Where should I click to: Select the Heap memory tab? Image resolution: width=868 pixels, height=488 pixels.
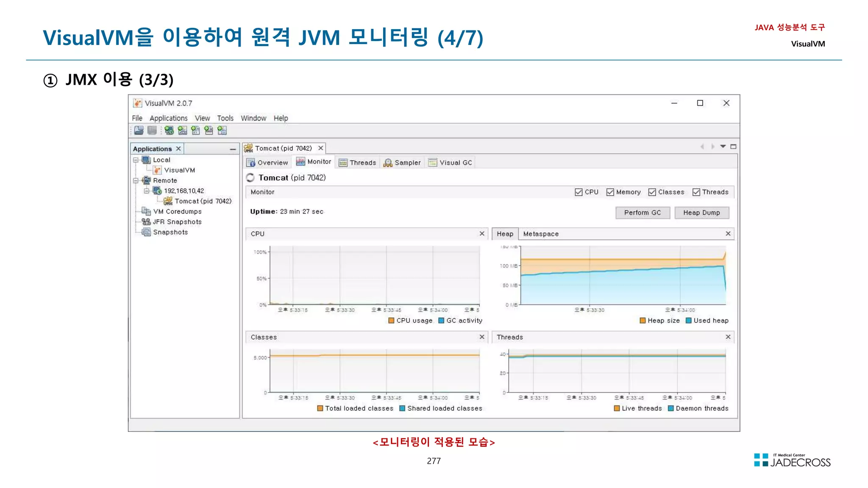tap(505, 234)
